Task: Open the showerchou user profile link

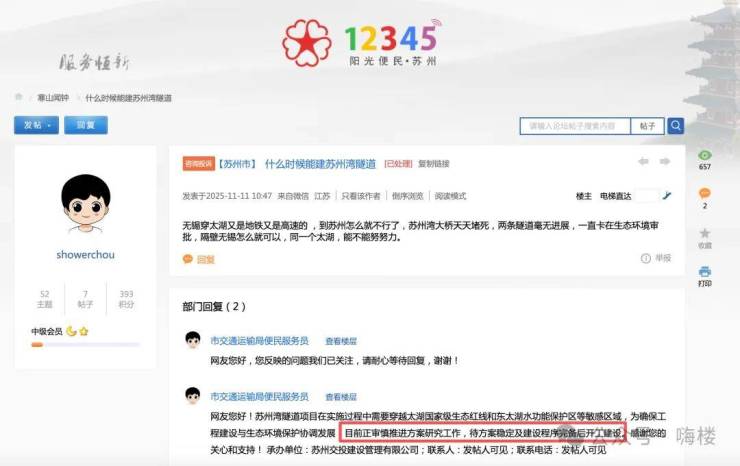Action: pyautogui.click(x=85, y=255)
